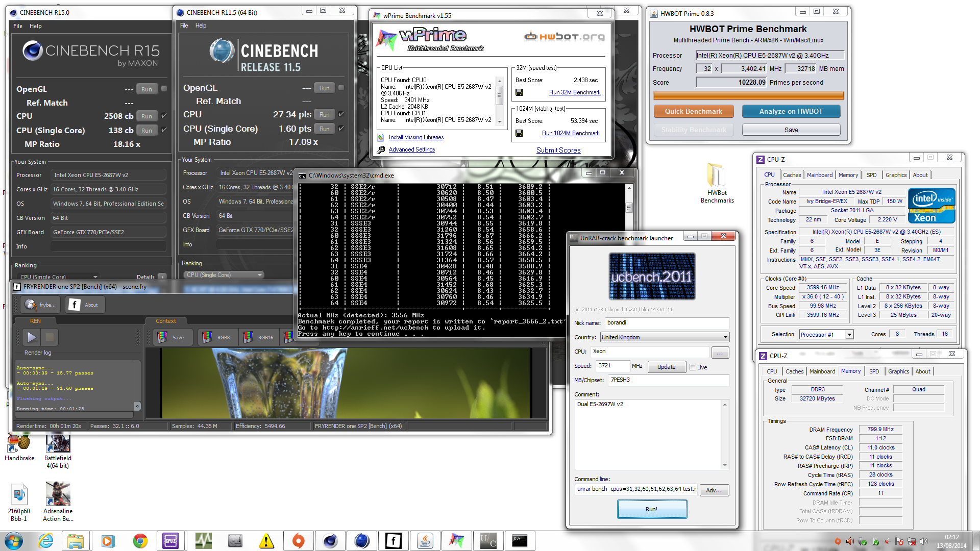Toggle CPU (Single Core) checkbox in Cinebench R15
The height and width of the screenshot is (551, 980).
[164, 130]
